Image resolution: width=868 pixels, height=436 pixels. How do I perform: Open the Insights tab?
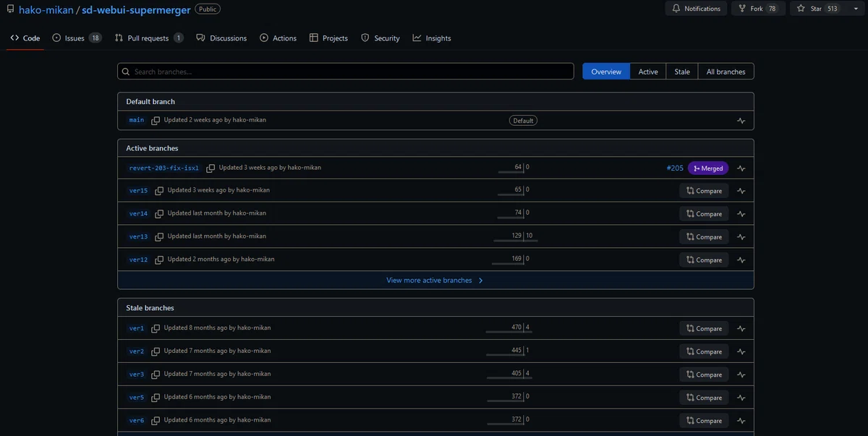432,38
